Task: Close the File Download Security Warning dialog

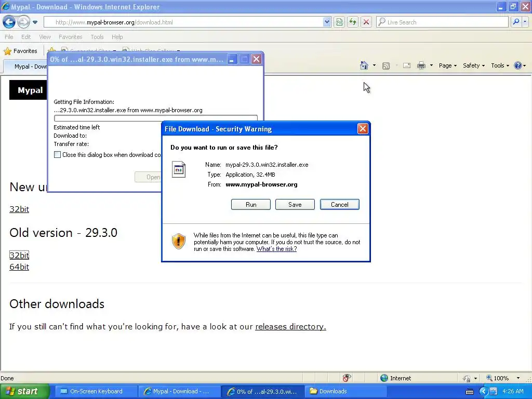Action: (363, 129)
